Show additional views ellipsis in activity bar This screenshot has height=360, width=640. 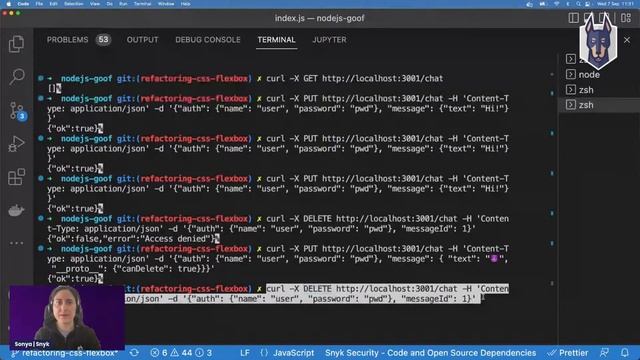(16, 243)
